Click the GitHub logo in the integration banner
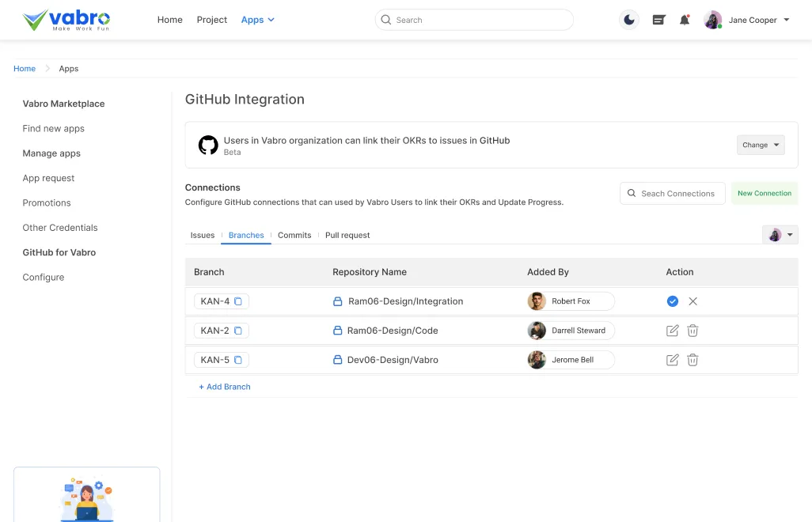This screenshot has width=812, height=522. point(207,145)
